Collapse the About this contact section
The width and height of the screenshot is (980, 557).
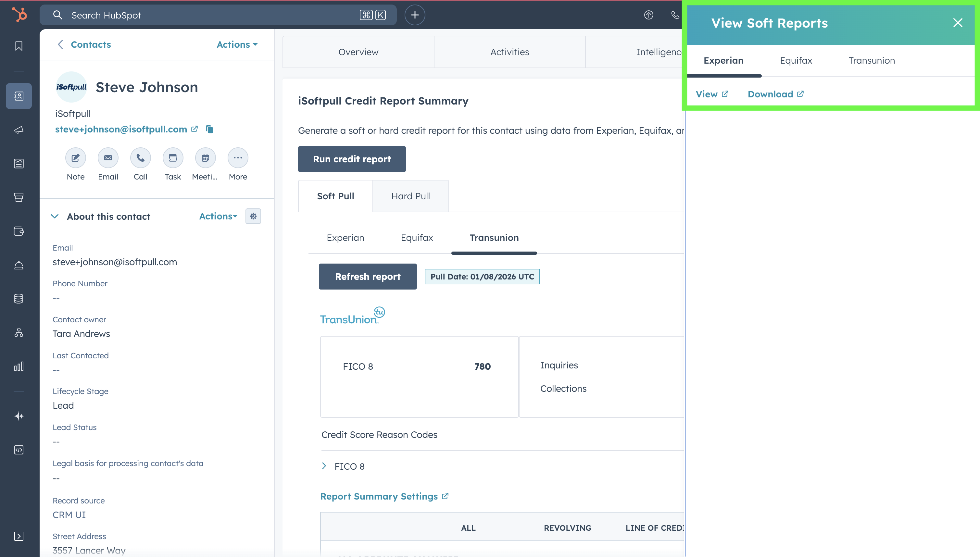tap(55, 216)
